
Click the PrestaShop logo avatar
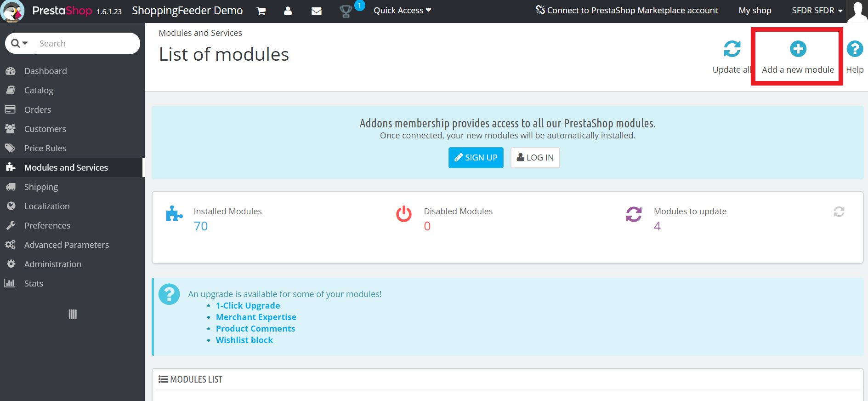pos(12,11)
